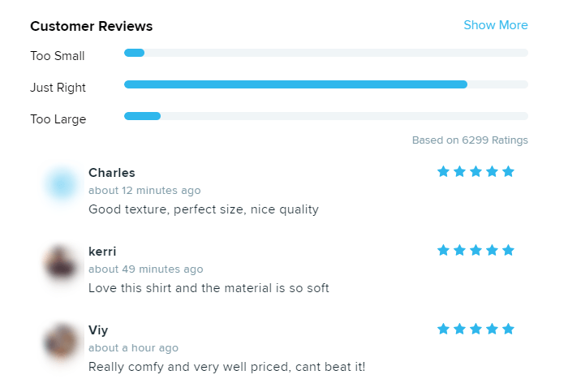Open kerri's profile picture
568x392 pixels.
(62, 264)
